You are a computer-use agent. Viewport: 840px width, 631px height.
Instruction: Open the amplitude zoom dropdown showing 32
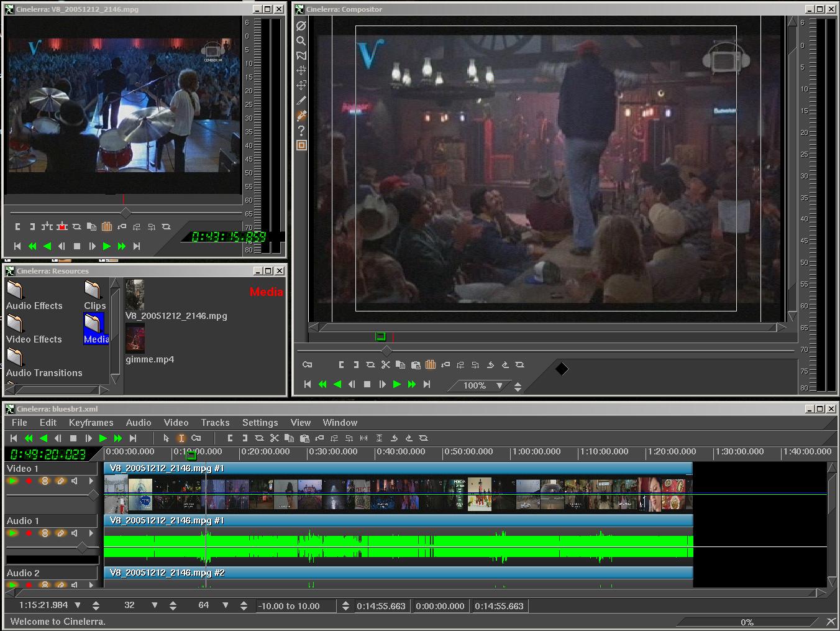click(155, 605)
